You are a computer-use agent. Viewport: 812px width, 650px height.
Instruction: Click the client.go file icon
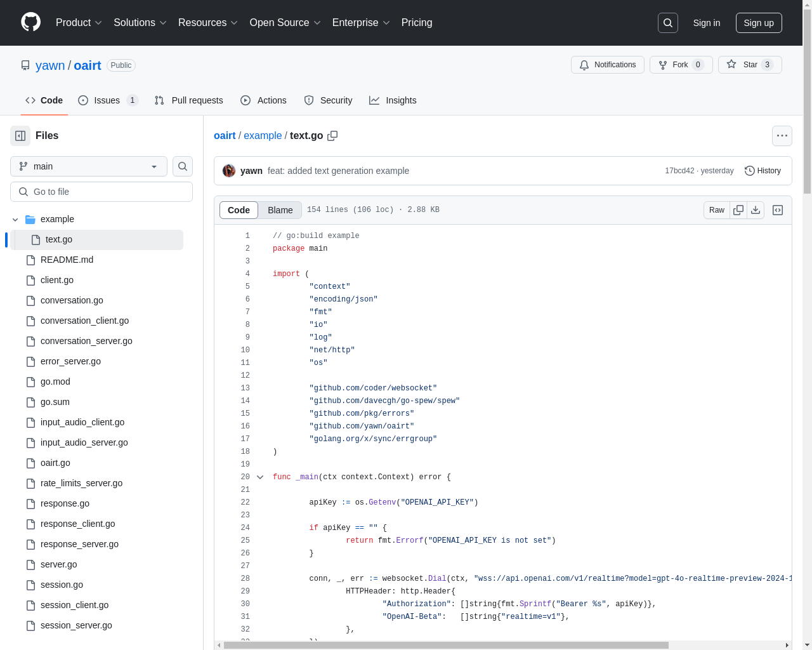coord(30,281)
